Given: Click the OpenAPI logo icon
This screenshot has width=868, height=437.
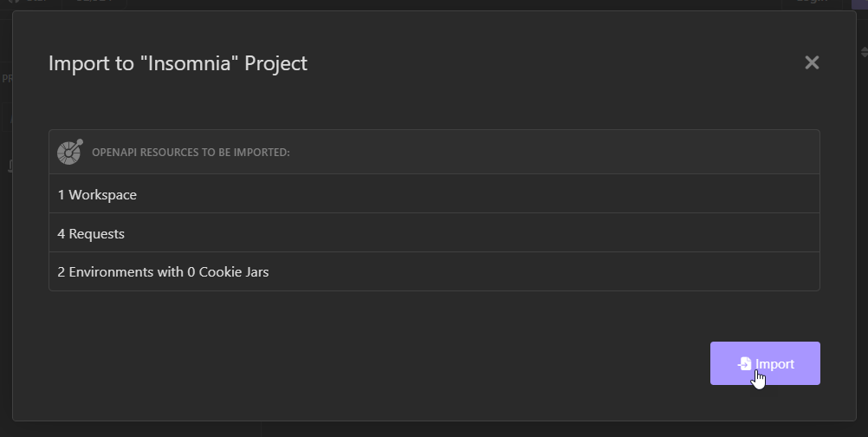Looking at the screenshot, I should (70, 152).
